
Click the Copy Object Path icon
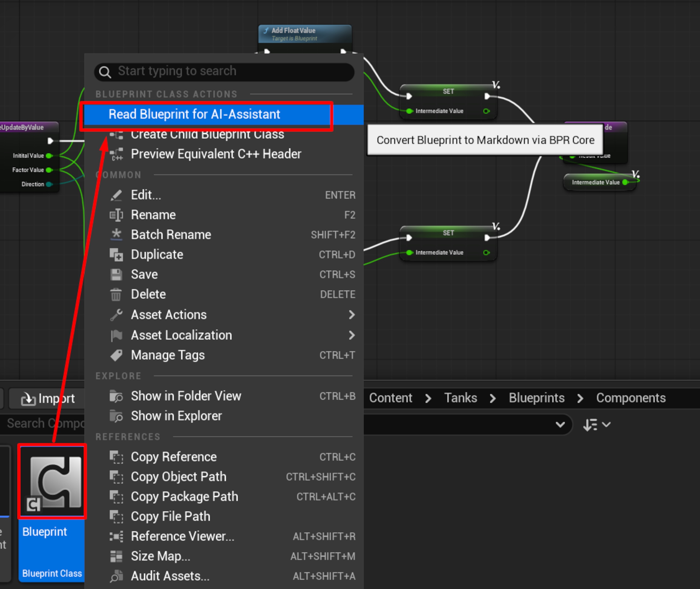(116, 477)
